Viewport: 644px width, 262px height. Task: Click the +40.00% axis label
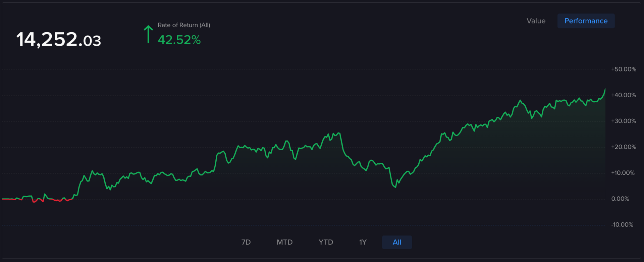[623, 95]
